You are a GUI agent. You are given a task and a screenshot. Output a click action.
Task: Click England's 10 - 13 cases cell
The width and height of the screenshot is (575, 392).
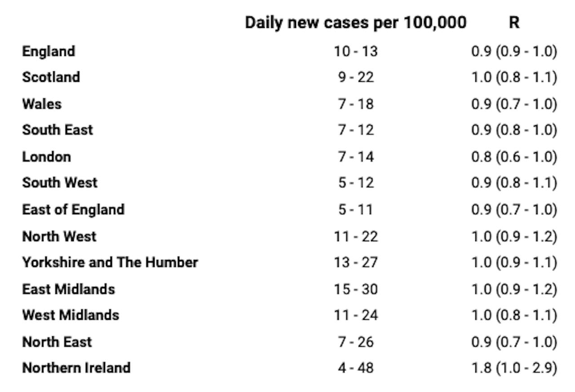[356, 52]
